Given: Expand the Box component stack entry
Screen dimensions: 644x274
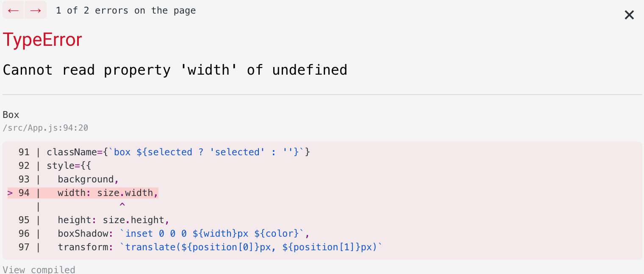Looking at the screenshot, I should (11, 114).
